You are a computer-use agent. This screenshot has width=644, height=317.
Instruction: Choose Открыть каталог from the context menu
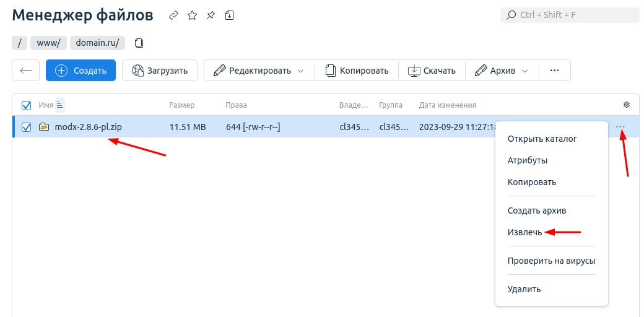point(542,139)
